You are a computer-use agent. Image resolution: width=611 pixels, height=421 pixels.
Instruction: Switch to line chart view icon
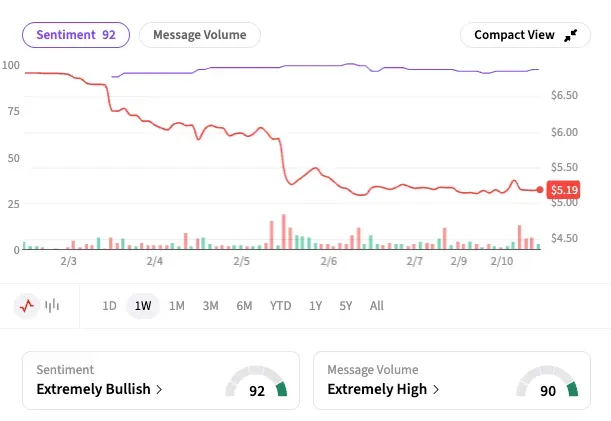point(28,305)
